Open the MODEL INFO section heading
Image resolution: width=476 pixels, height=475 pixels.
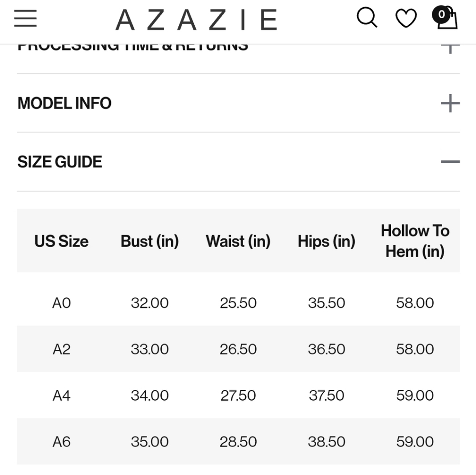pyautogui.click(x=64, y=103)
